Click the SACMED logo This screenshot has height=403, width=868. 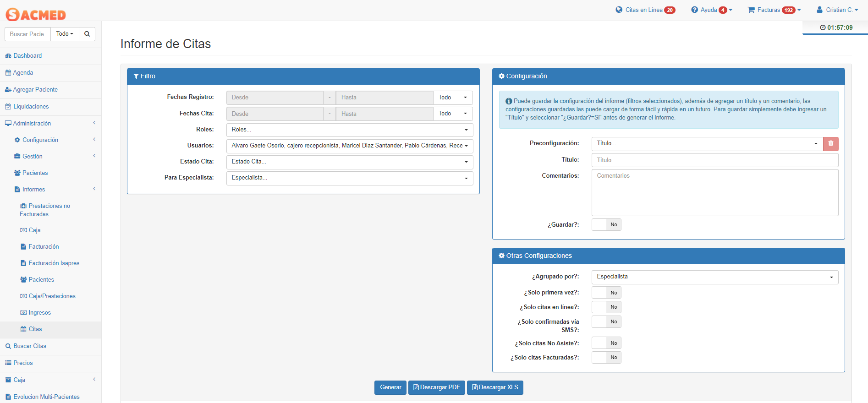tap(36, 15)
